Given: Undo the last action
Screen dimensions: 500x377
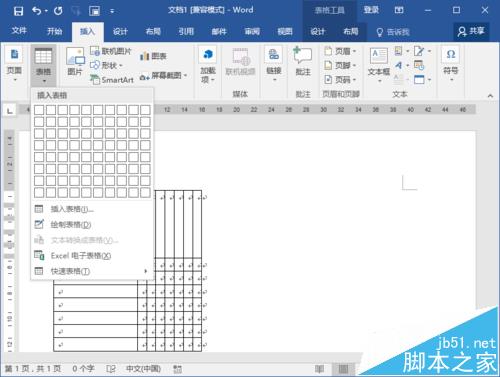Looking at the screenshot, I should point(36,11).
